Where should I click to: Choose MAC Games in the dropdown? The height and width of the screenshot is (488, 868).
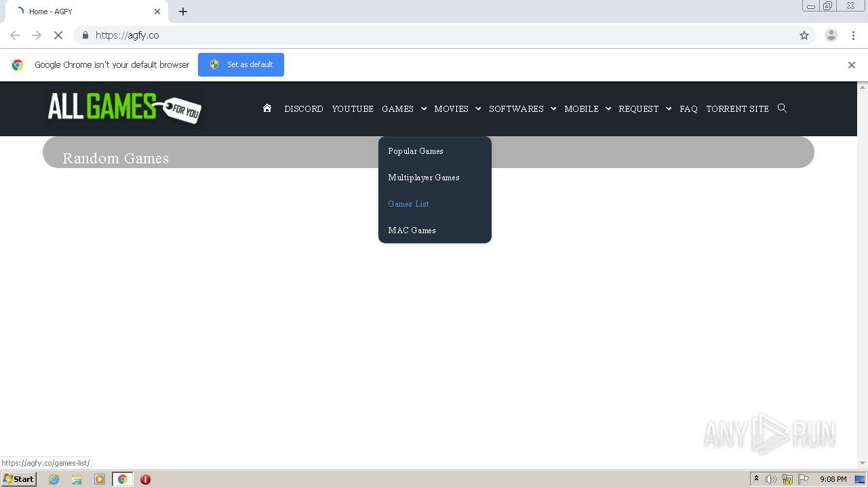[412, 230]
